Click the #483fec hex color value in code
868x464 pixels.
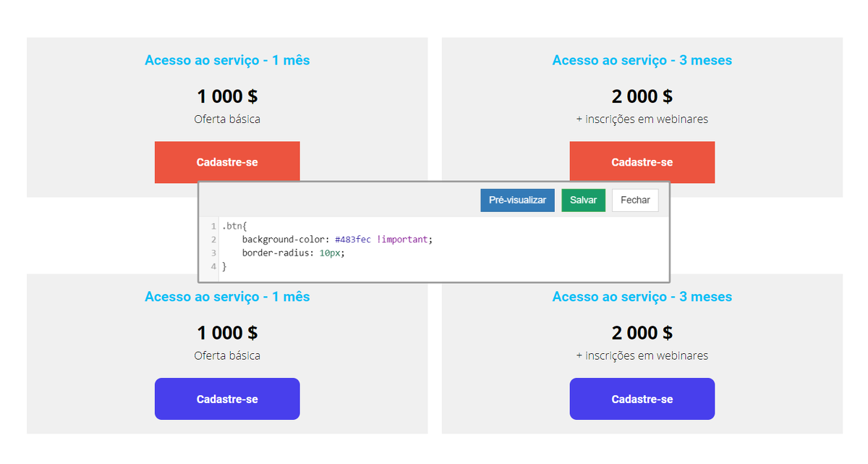coord(353,240)
